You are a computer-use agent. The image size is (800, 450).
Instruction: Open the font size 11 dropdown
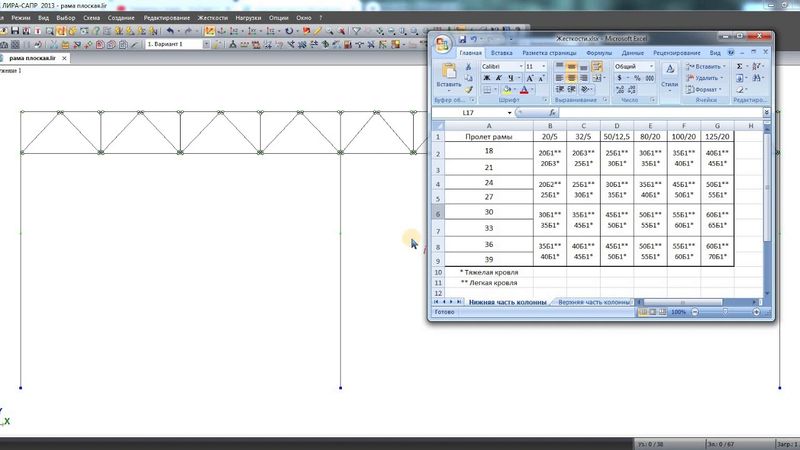coord(544,66)
